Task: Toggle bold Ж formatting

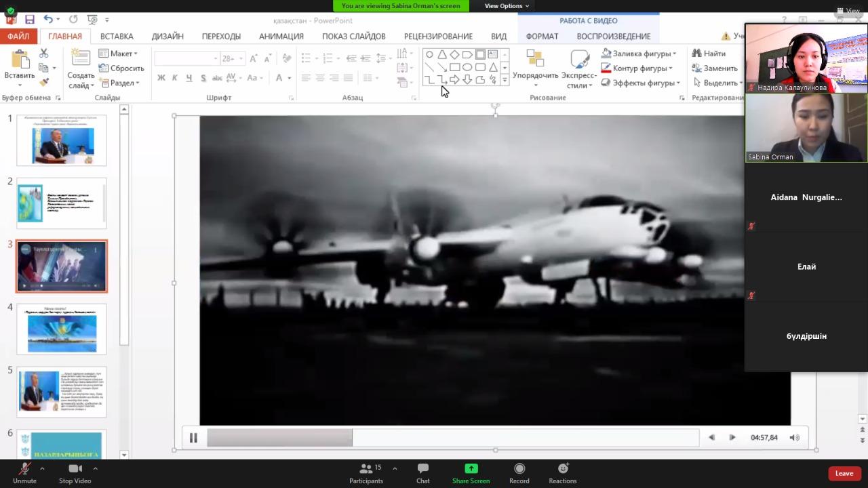Action: click(x=161, y=78)
